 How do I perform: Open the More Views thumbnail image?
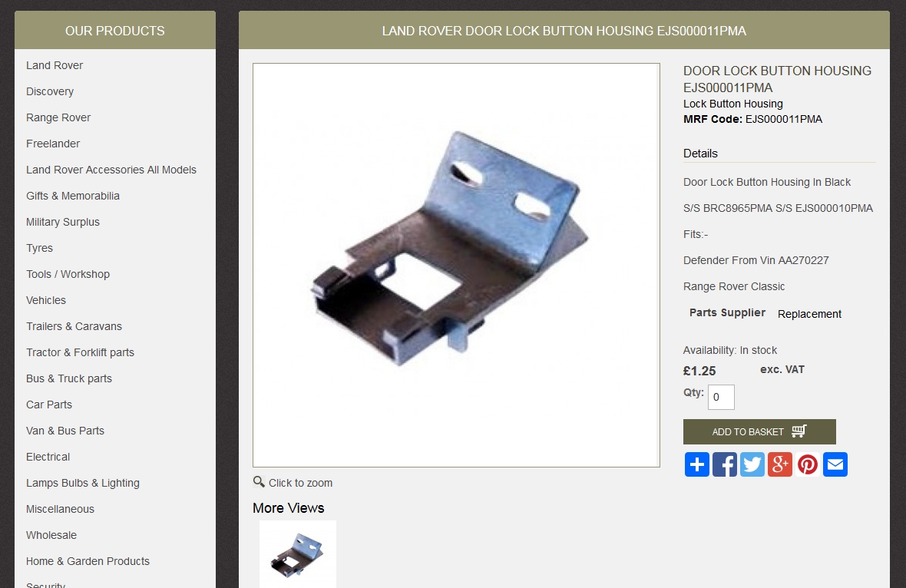point(298,554)
